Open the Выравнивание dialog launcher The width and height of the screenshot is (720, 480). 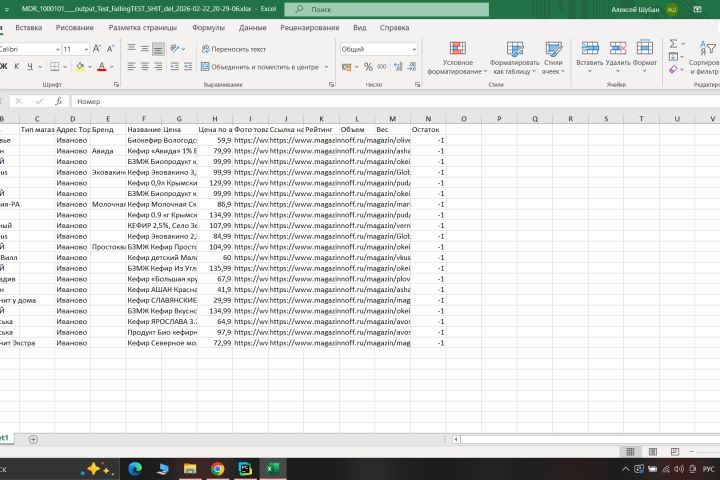(332, 85)
